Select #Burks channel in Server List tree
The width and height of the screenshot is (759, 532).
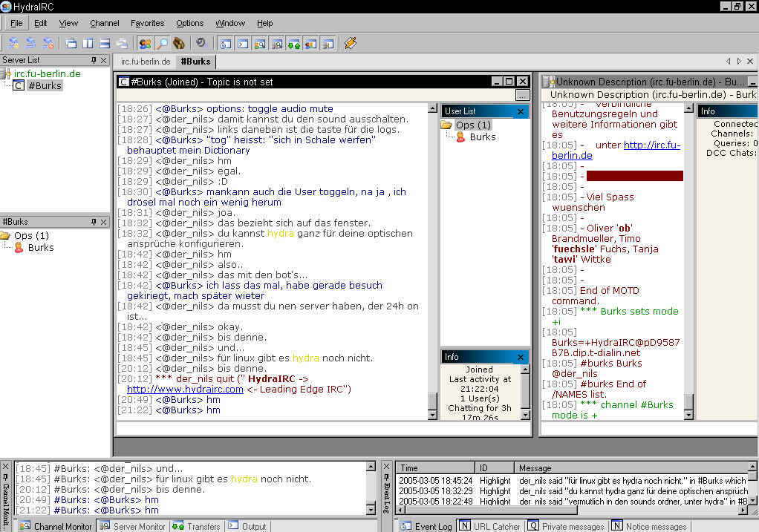[x=45, y=85]
